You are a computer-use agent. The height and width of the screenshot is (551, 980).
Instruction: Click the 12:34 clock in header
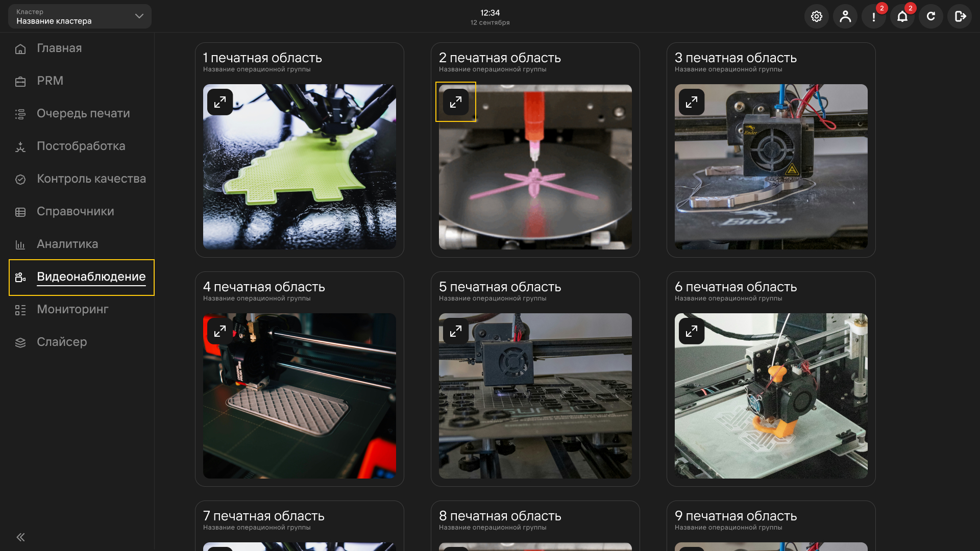tap(490, 13)
